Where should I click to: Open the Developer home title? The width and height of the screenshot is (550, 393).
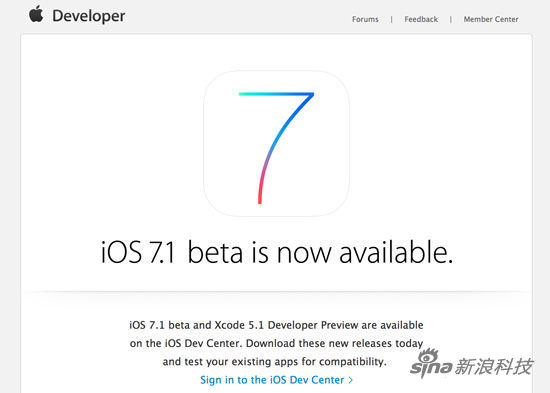[x=89, y=16]
